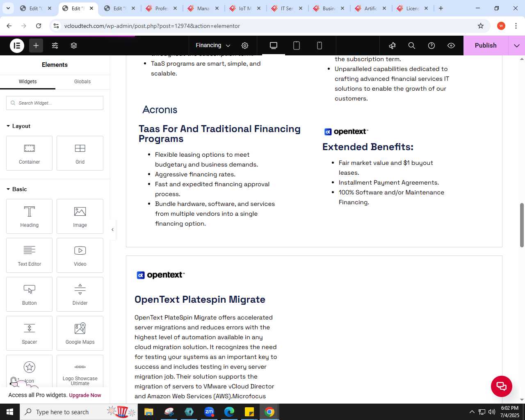Image resolution: width=525 pixels, height=420 pixels.
Task: Open Chrome tab search dropdown
Action: (x=8, y=8)
